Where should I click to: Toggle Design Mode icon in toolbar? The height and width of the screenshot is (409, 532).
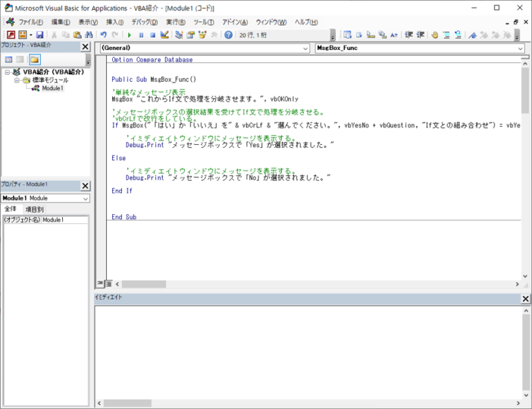click(x=164, y=35)
